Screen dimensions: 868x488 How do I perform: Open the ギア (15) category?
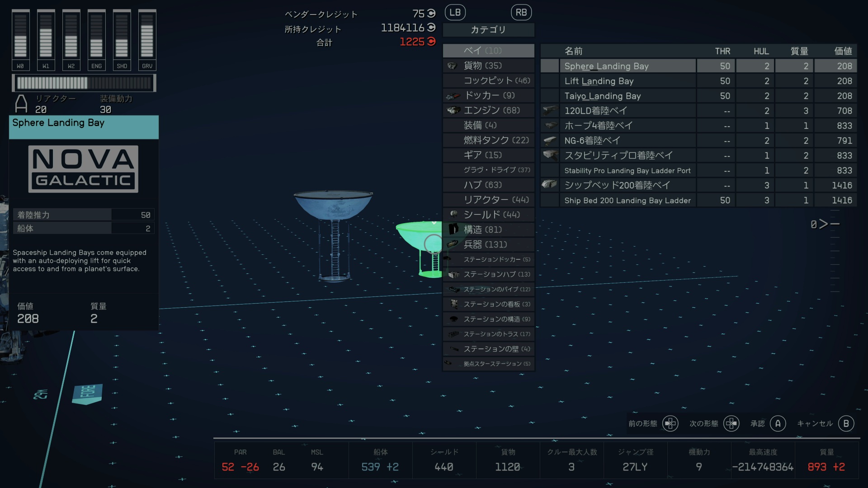489,155
